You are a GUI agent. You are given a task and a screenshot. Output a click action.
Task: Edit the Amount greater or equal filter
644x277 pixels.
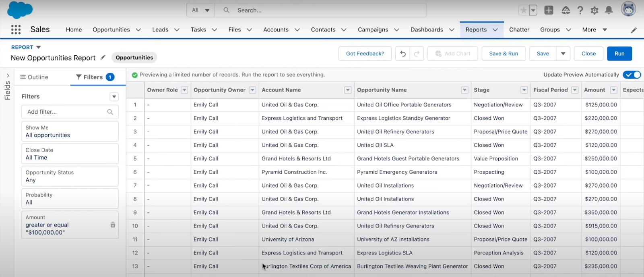(x=70, y=225)
